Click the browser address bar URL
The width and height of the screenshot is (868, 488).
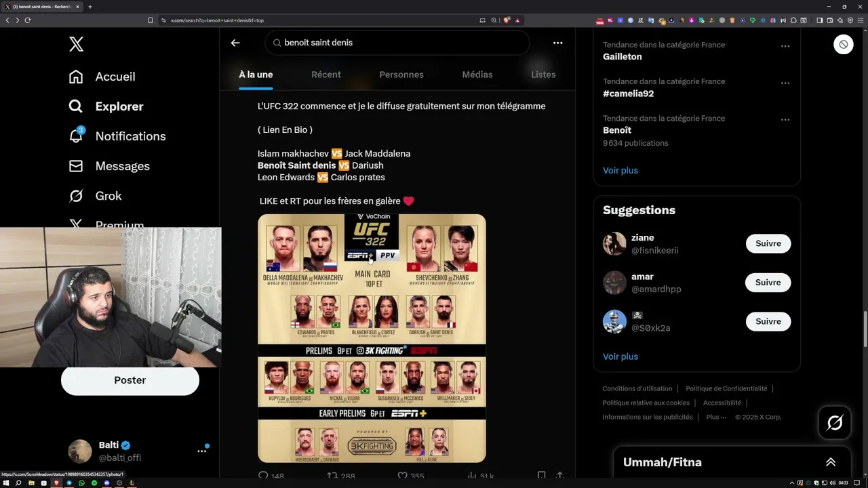tap(217, 20)
